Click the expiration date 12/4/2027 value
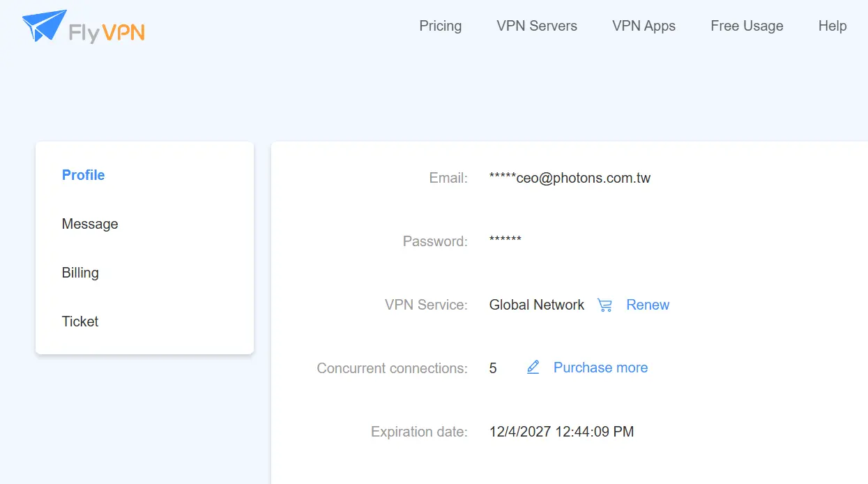This screenshot has width=868, height=484. (x=561, y=432)
